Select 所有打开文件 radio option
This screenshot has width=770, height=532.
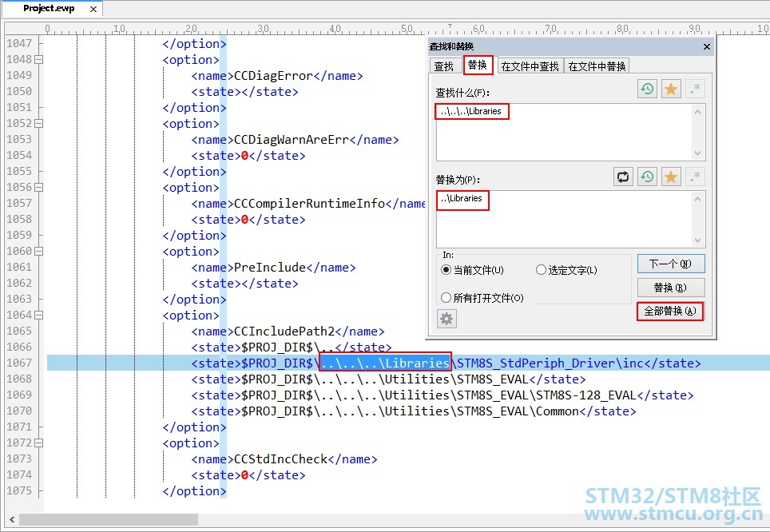pos(482,298)
